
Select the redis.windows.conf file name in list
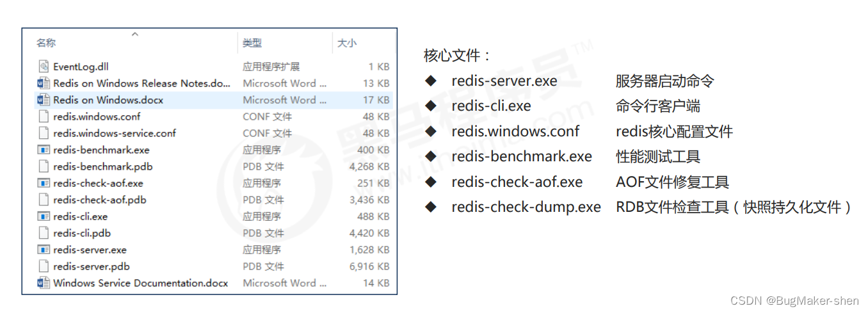click(97, 116)
